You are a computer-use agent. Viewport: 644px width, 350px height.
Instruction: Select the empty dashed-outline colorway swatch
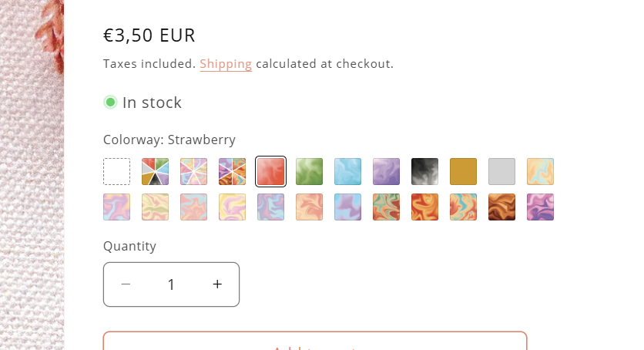coord(116,171)
